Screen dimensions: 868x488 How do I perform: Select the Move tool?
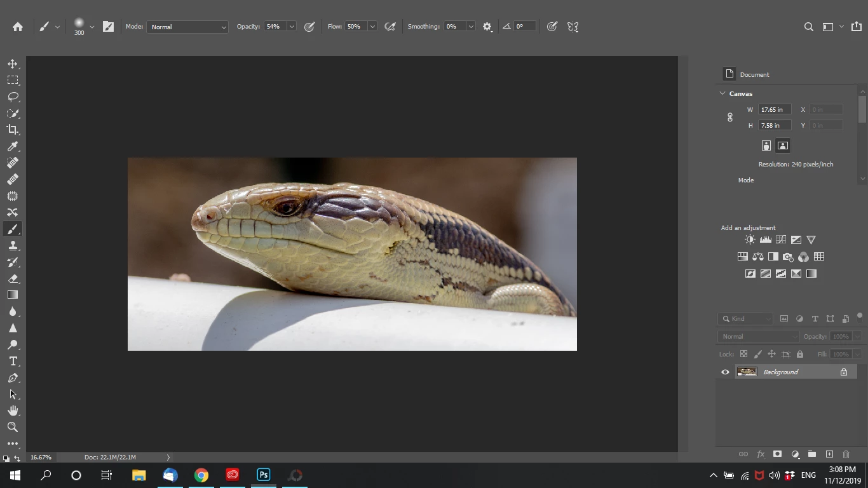[13, 64]
